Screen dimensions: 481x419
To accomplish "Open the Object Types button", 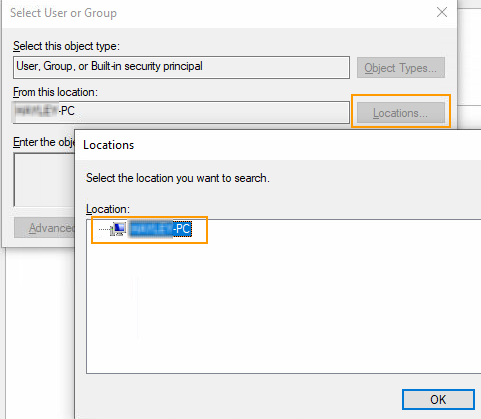I will coord(401,68).
